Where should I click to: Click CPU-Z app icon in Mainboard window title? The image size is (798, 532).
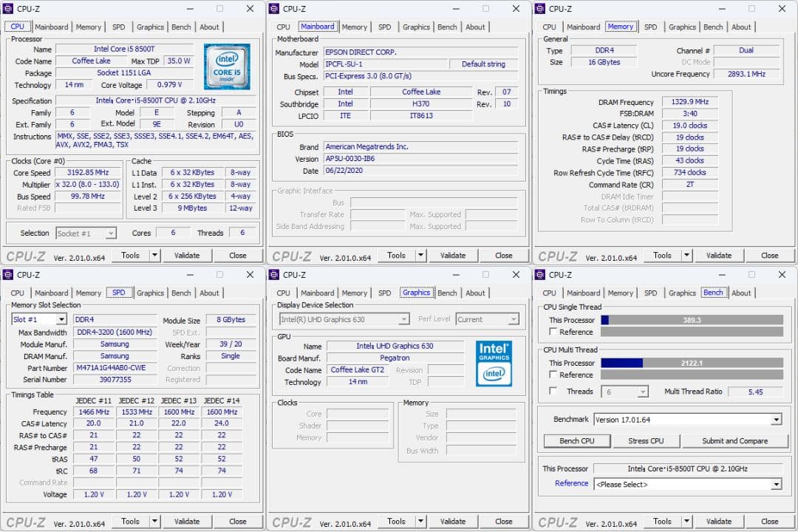point(274,9)
